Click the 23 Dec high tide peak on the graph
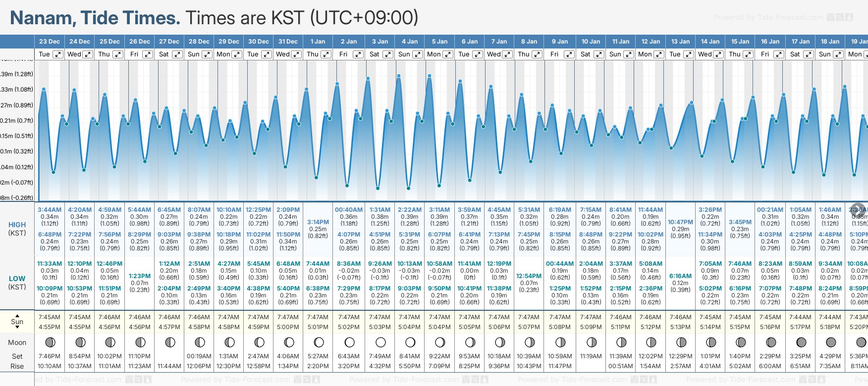 tap(44, 90)
